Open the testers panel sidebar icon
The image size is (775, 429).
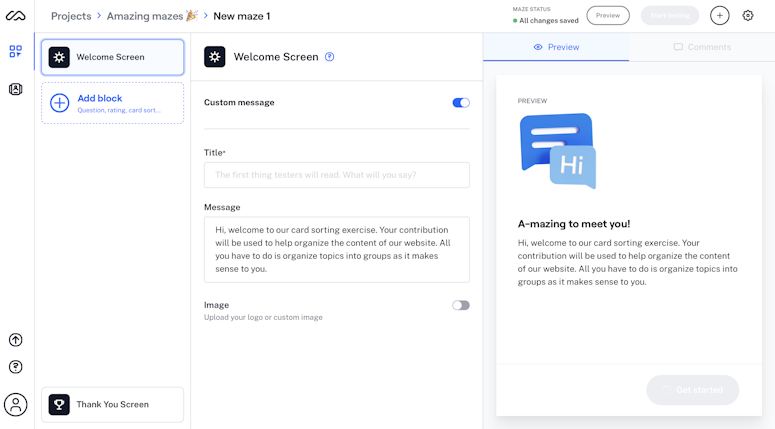click(x=15, y=89)
